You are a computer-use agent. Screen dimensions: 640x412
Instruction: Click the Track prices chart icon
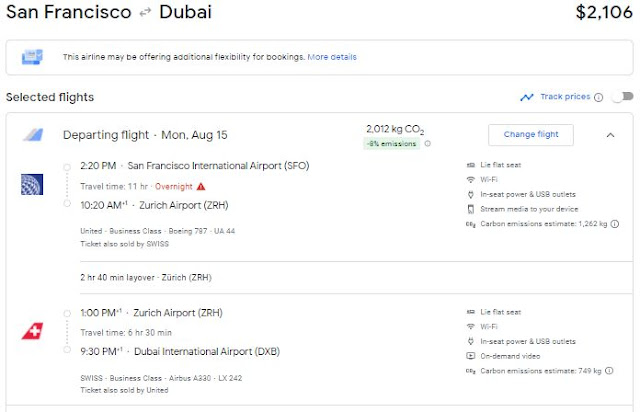(x=527, y=97)
